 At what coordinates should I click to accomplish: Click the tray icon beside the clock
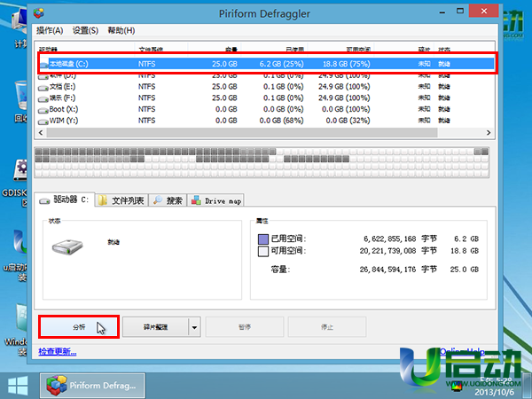coord(457,386)
